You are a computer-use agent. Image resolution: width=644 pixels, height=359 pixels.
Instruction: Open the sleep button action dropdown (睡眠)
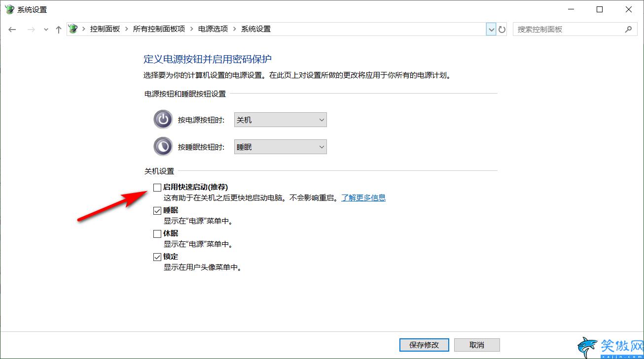coord(281,147)
